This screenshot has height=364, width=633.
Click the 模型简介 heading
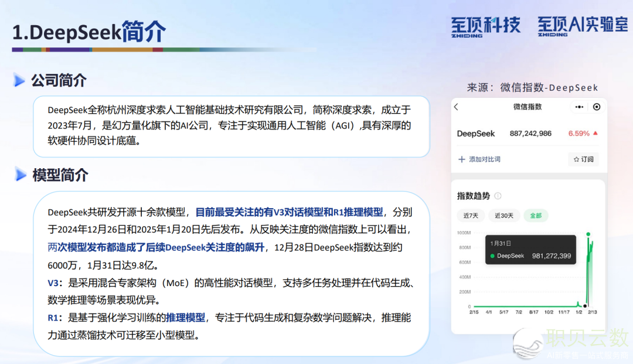click(60, 175)
